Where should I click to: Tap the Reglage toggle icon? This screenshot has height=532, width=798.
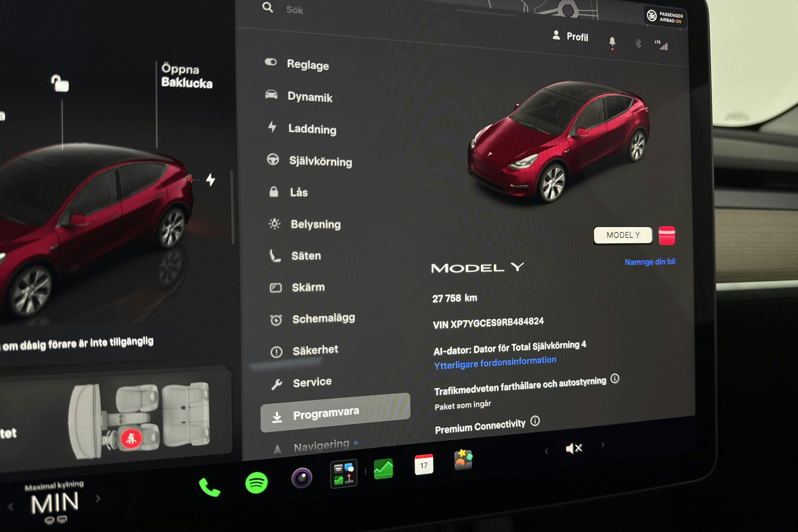[271, 62]
